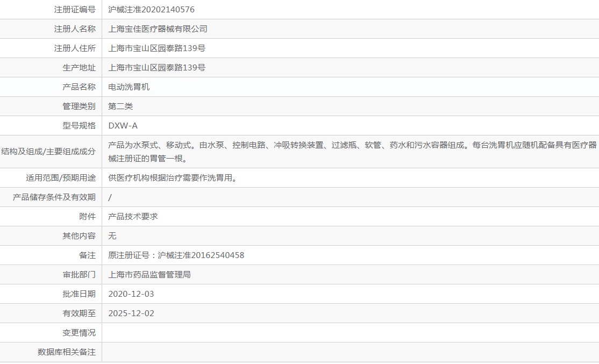Click the 产品储存条件及有效期 row label
Image resolution: width=599 pixels, height=364 pixels.
click(54, 197)
